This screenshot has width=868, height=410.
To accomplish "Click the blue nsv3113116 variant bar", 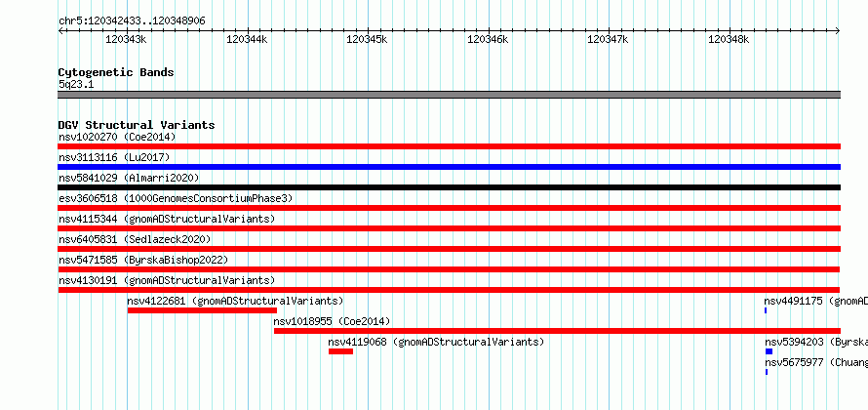I will point(449,167).
